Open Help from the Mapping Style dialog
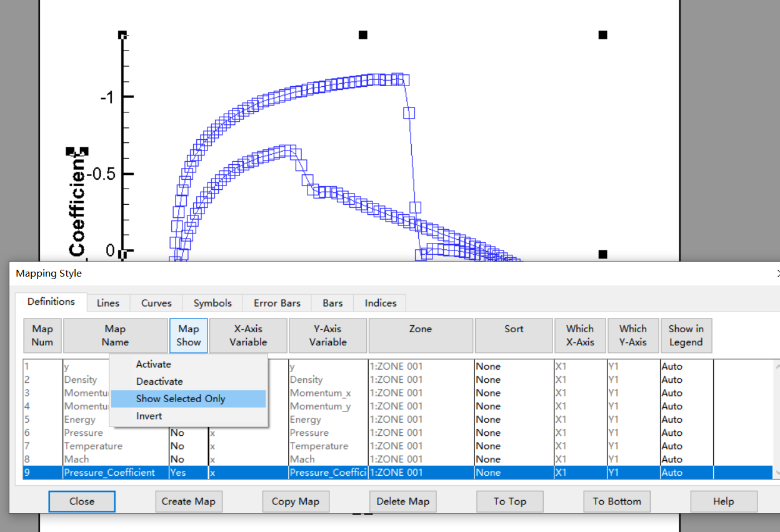The height and width of the screenshot is (532, 780). (x=724, y=501)
